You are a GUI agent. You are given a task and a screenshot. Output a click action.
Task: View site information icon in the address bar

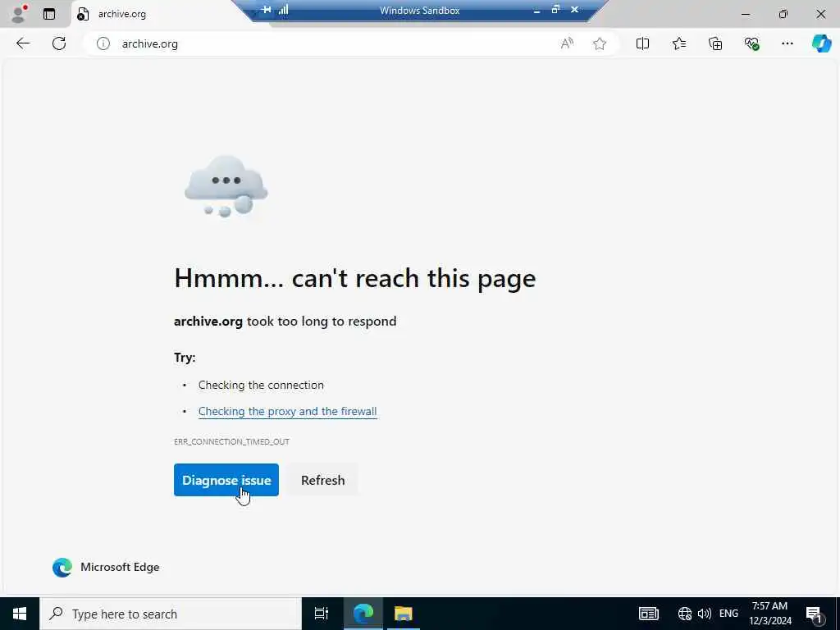[x=103, y=44]
